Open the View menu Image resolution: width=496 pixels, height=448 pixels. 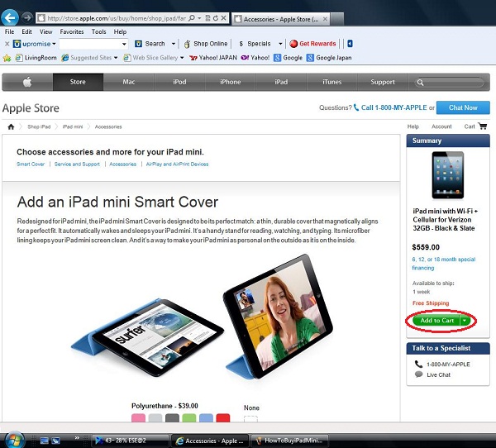(45, 31)
